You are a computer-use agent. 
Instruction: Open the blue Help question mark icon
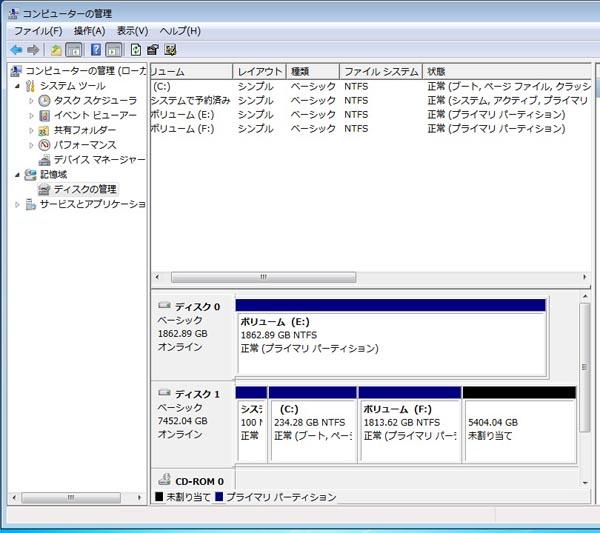(96, 50)
